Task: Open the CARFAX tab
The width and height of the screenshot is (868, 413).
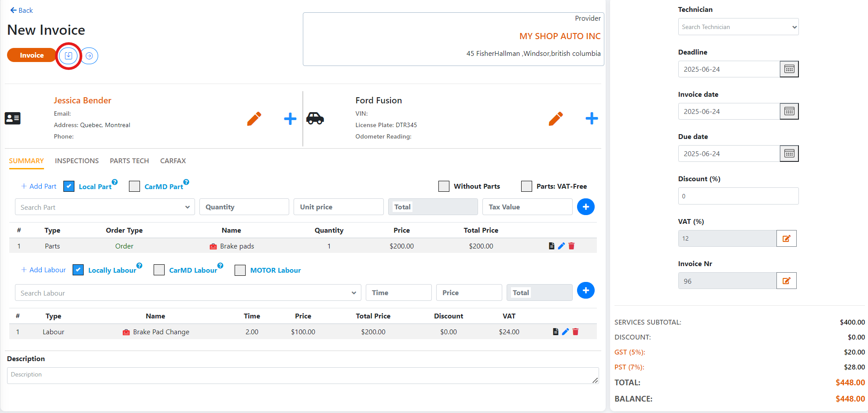Action: (x=173, y=161)
